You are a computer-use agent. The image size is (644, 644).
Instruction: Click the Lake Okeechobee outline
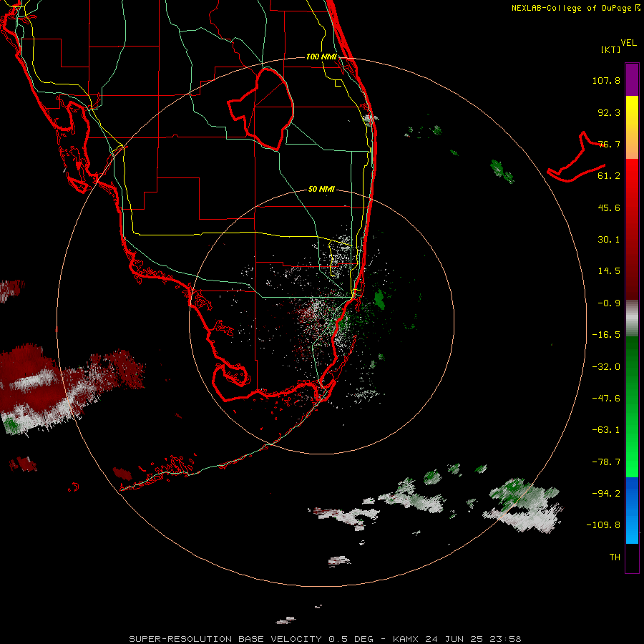pyautogui.click(x=262, y=108)
